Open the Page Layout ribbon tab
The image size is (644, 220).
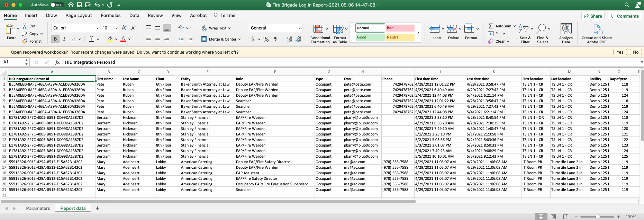pos(79,15)
